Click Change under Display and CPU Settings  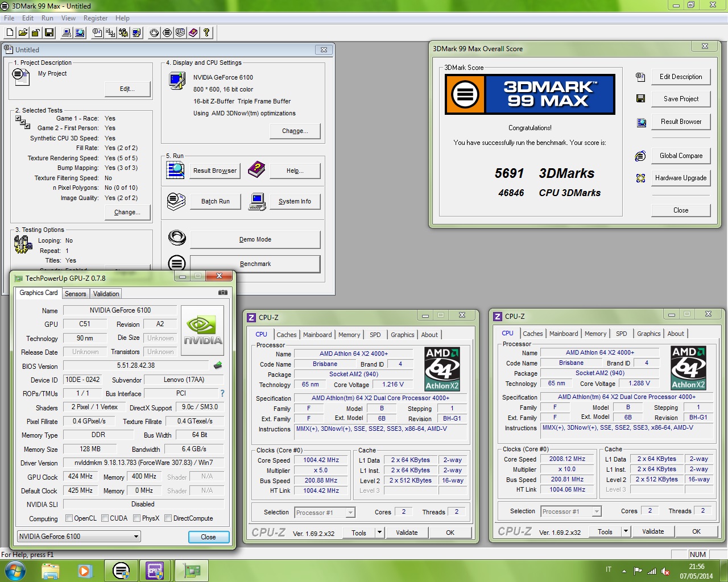pyautogui.click(x=295, y=131)
